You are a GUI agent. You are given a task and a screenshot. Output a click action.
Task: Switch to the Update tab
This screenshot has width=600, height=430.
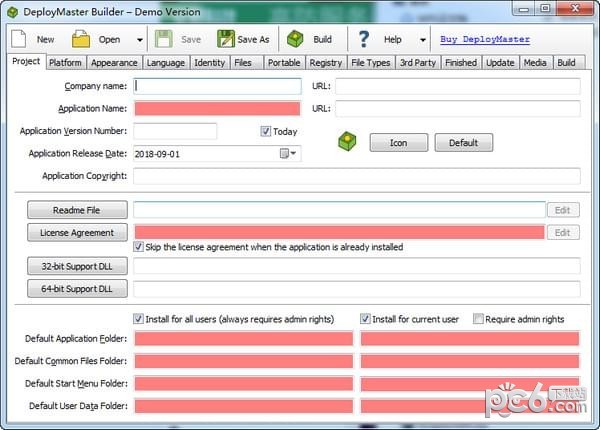point(500,63)
